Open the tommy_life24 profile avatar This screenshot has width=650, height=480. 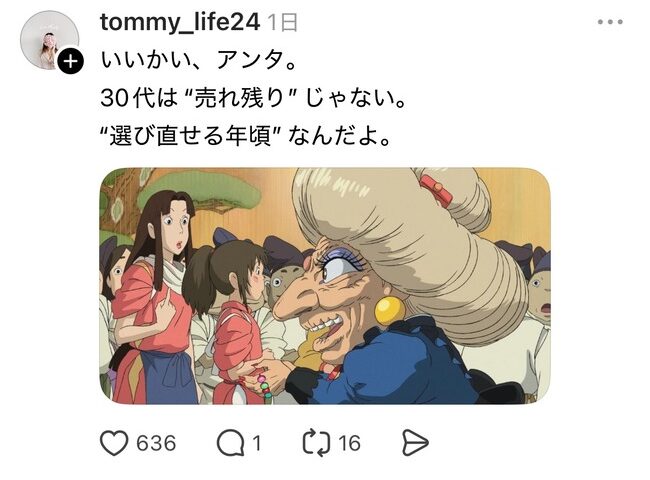coord(50,40)
